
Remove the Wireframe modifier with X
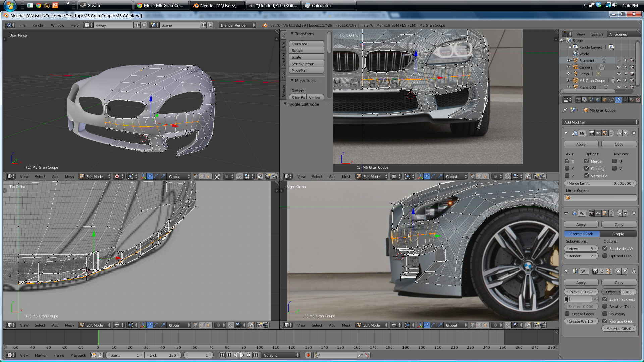[x=634, y=271]
